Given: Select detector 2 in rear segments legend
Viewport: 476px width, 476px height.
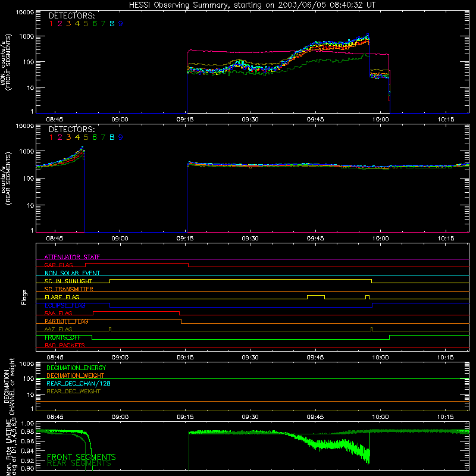Looking at the screenshot, I should [x=60, y=137].
